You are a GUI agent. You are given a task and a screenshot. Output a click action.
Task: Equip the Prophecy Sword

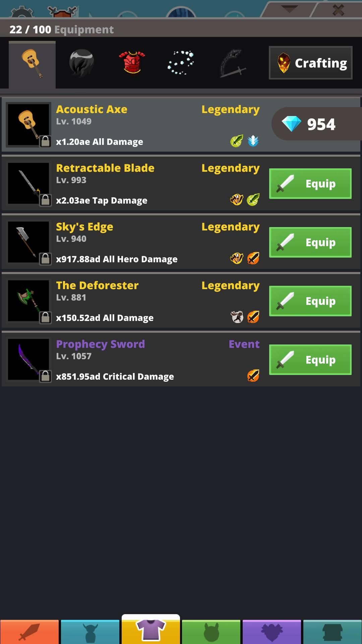click(x=310, y=360)
